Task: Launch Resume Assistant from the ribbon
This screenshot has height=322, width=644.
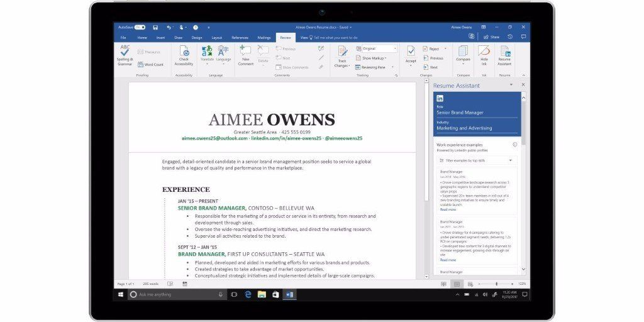Action: click(x=504, y=55)
